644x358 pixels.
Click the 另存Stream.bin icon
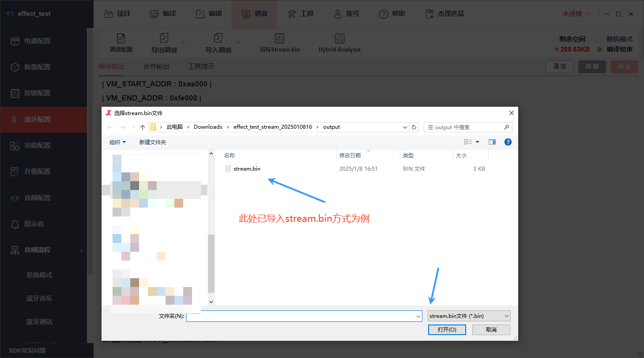click(x=279, y=38)
